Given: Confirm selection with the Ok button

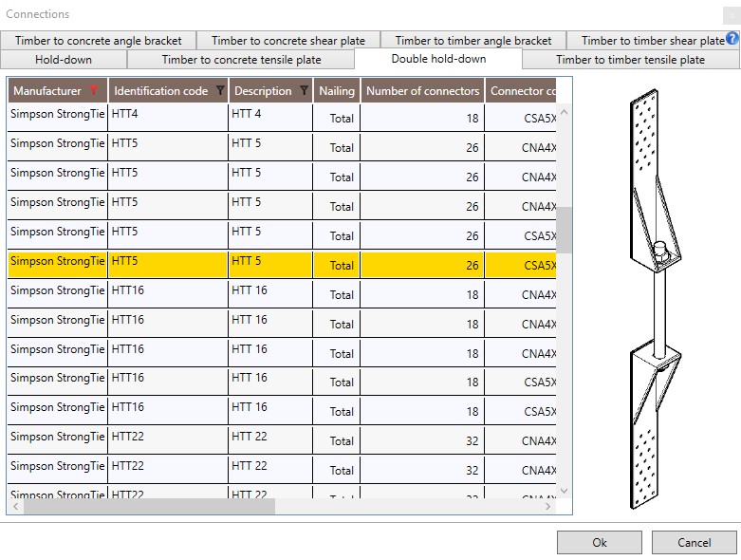Looking at the screenshot, I should [x=600, y=543].
